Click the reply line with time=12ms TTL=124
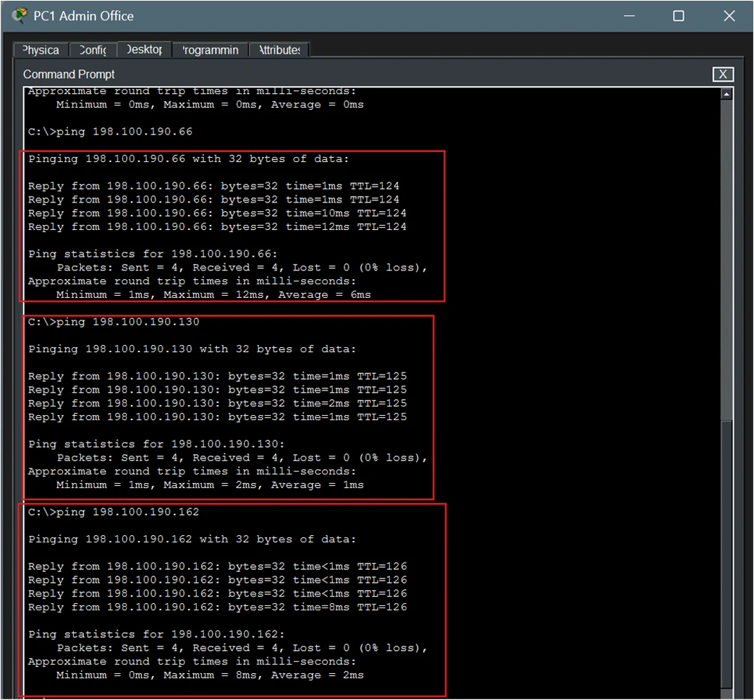754x700 pixels. click(217, 227)
